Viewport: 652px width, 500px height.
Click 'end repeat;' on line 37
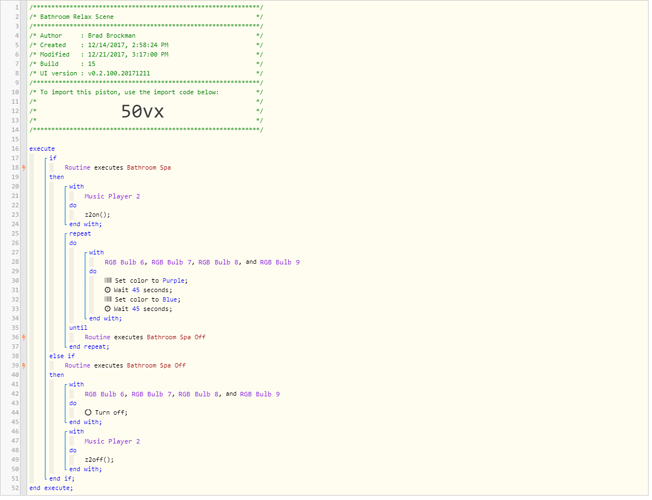pyautogui.click(x=89, y=347)
